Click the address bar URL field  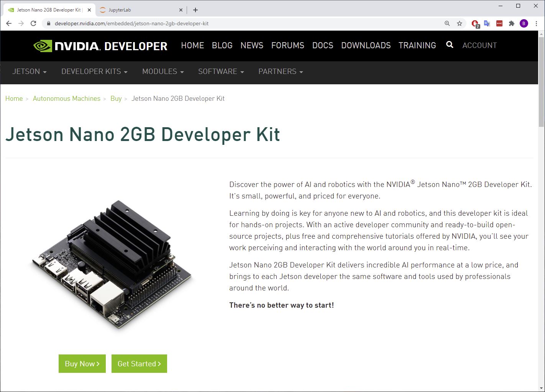[230, 23]
